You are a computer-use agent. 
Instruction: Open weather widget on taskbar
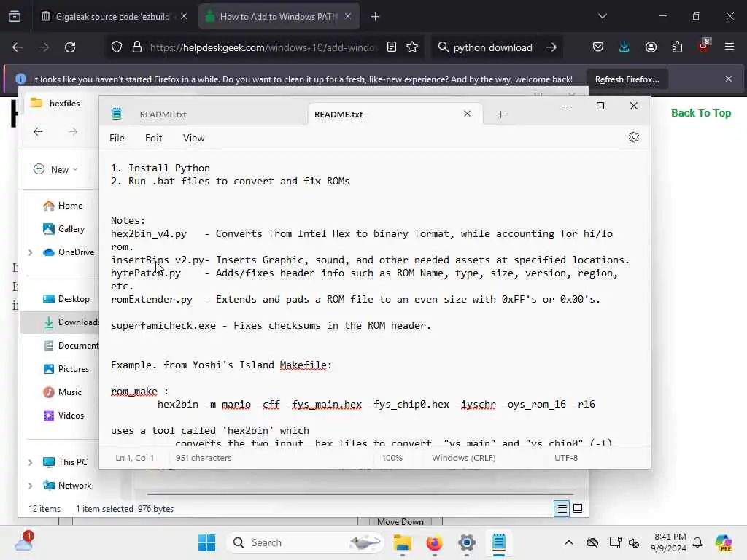(x=23, y=542)
